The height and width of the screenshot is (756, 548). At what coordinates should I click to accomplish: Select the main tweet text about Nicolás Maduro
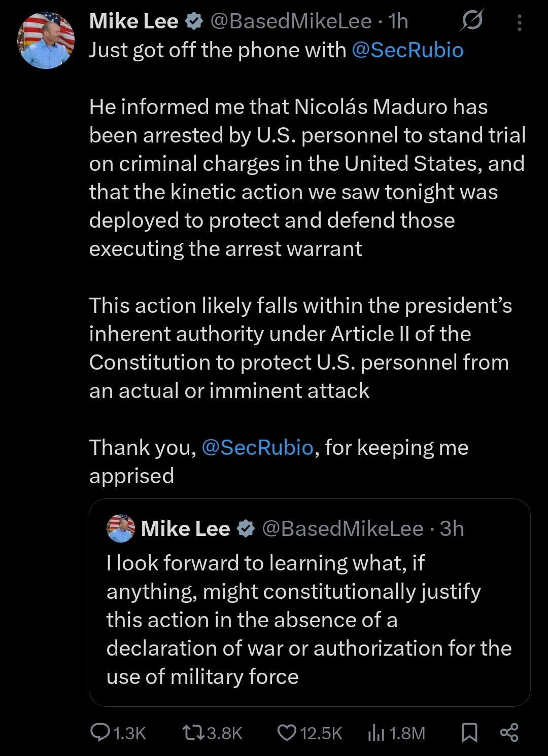pos(304,177)
